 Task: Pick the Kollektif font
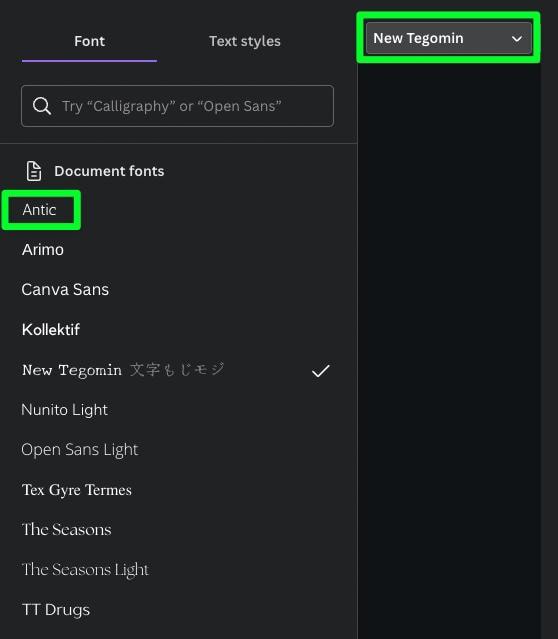click(x=51, y=330)
